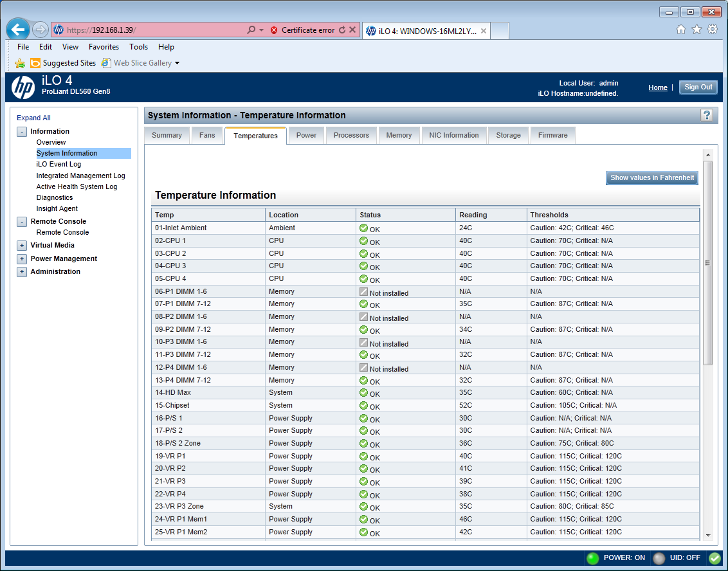The height and width of the screenshot is (571, 728).
Task: Click the green power status indicator
Action: pyautogui.click(x=592, y=558)
